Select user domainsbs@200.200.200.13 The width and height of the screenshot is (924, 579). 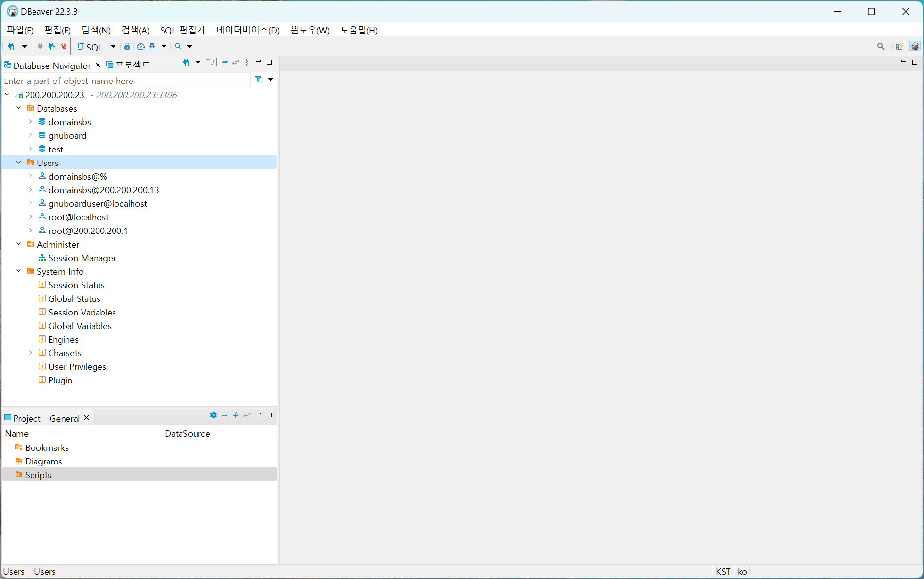[103, 190]
